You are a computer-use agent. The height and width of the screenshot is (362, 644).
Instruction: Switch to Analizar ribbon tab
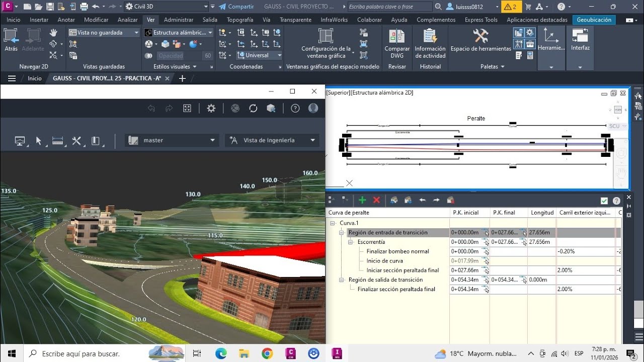tap(127, 20)
